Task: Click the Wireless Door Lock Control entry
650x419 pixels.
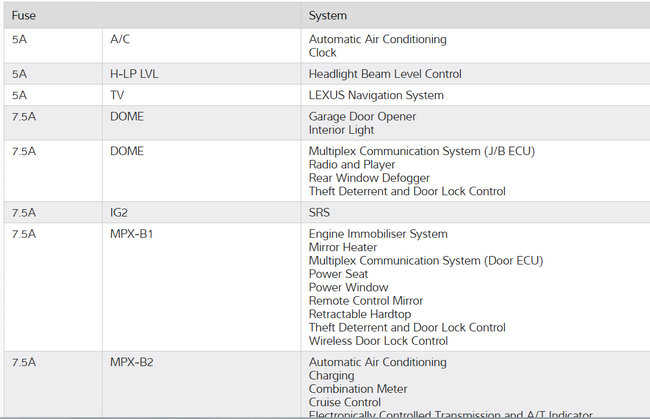Action: (x=378, y=341)
